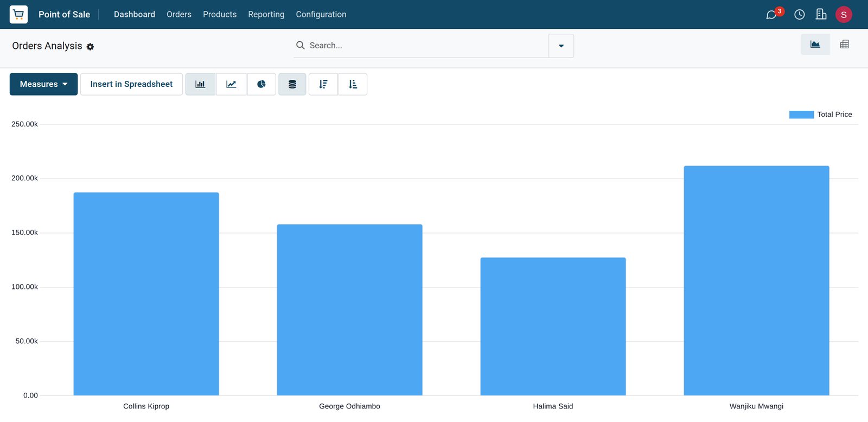Click the Point of Sale app title
868x422 pixels.
coord(64,14)
